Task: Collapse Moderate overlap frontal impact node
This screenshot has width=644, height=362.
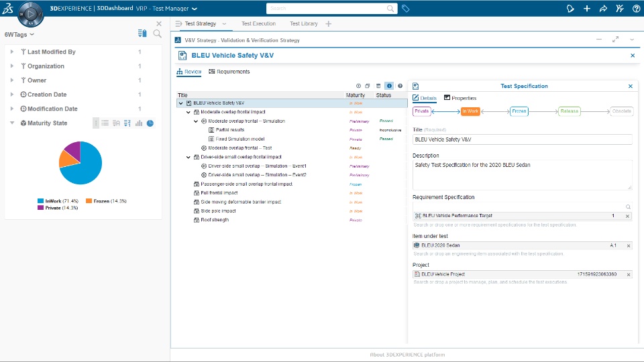Action: (189, 112)
